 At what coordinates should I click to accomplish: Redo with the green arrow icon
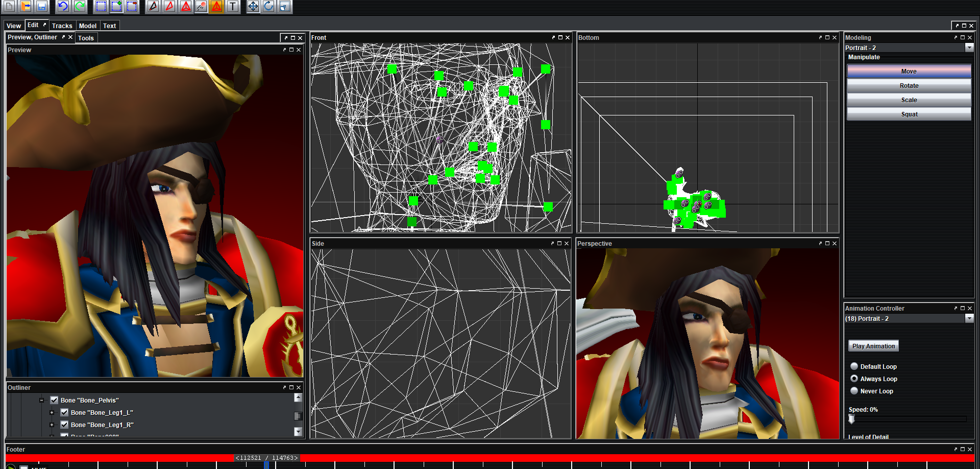click(80, 6)
